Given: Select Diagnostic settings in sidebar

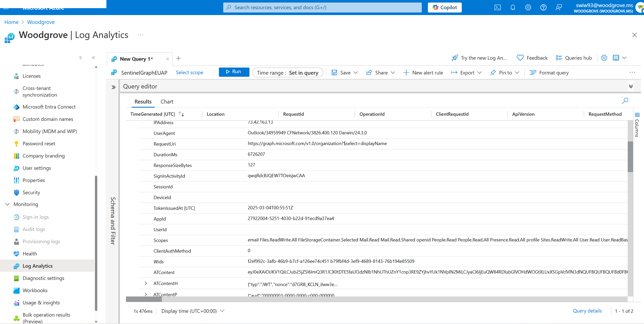Looking at the screenshot, I should (43, 278).
